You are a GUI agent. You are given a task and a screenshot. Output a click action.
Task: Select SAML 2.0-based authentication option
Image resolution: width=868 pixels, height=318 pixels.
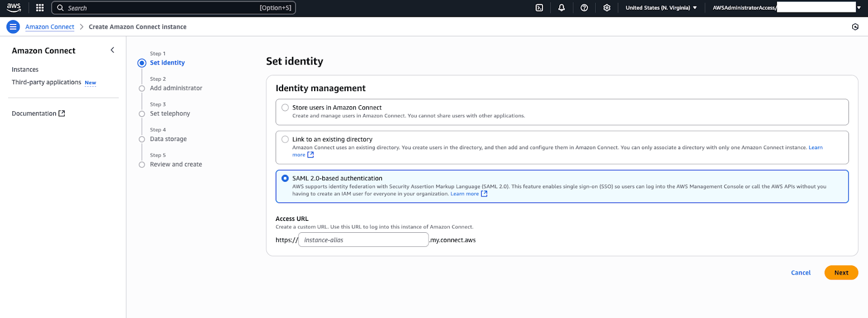click(285, 179)
